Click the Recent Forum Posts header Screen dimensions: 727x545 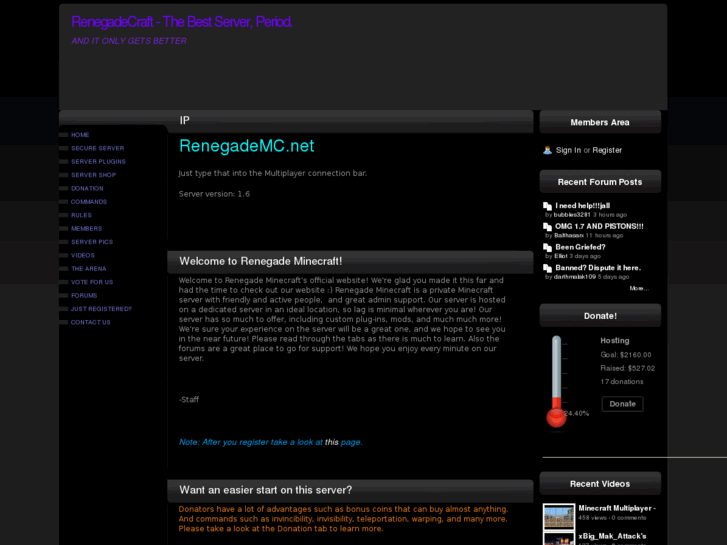coord(600,182)
